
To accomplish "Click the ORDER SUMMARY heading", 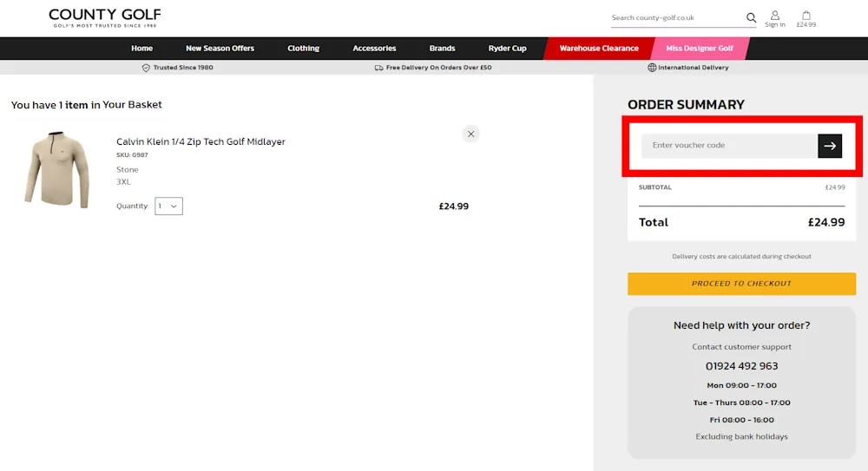I will (686, 105).
